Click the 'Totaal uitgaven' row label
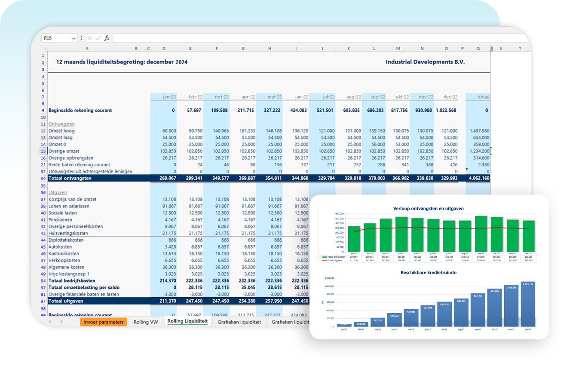 coord(67,301)
